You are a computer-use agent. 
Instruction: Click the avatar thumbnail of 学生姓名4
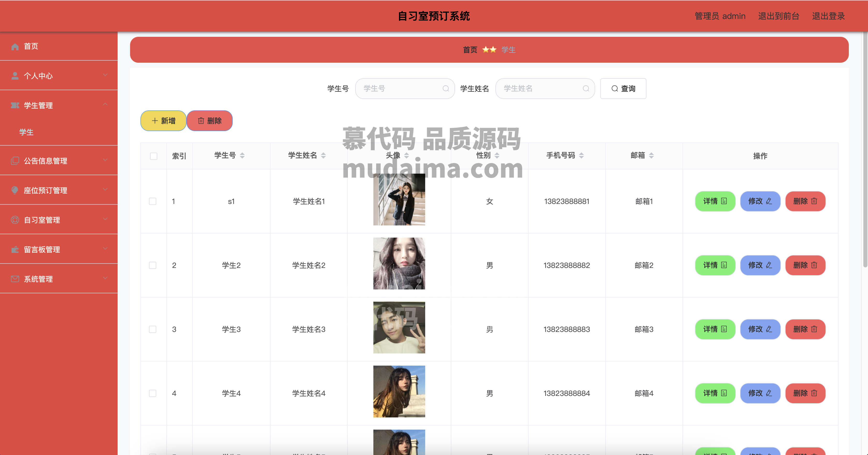click(399, 392)
